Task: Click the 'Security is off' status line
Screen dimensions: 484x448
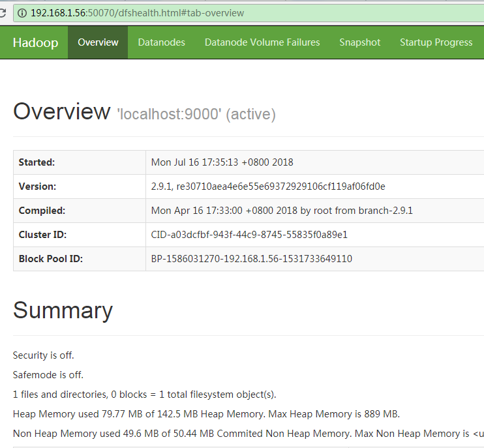Action: click(44, 355)
